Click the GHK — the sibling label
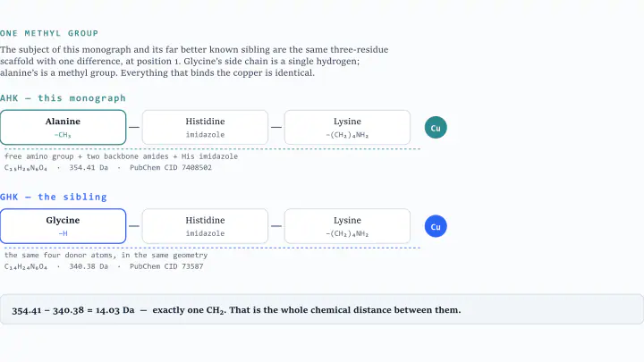Viewport: 644px width, 362px height. click(x=54, y=197)
